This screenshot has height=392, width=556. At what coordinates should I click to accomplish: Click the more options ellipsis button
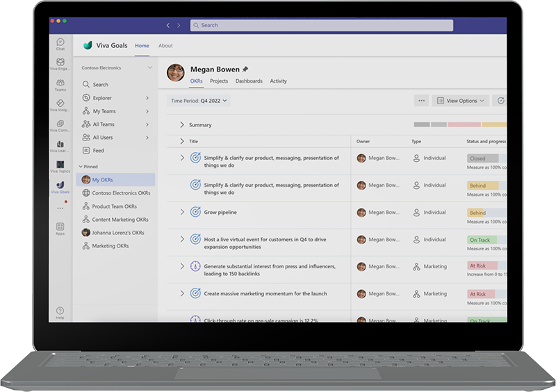[421, 101]
